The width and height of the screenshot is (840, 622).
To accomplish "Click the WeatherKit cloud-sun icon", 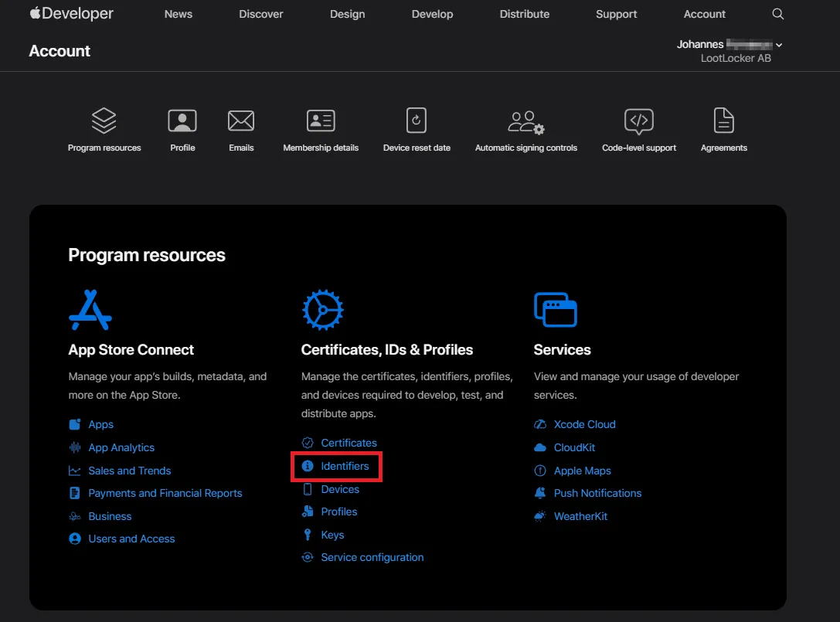I will (540, 516).
